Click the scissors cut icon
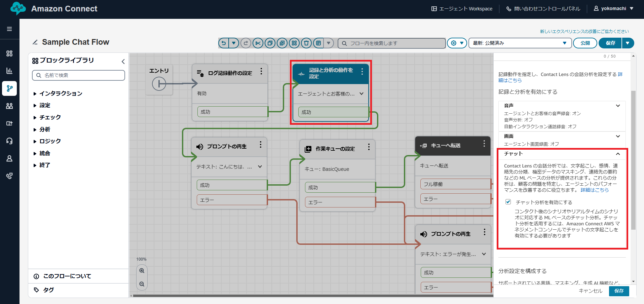 258,43
